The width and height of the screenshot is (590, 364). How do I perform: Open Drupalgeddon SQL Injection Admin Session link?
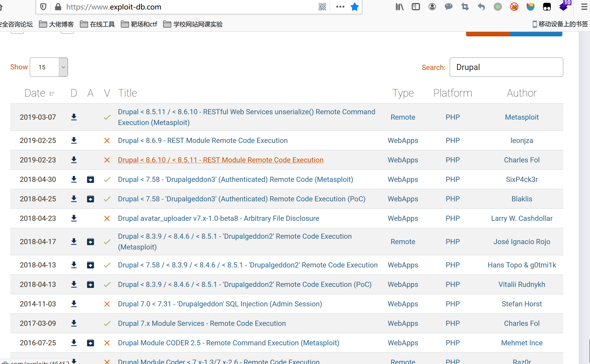(220, 304)
